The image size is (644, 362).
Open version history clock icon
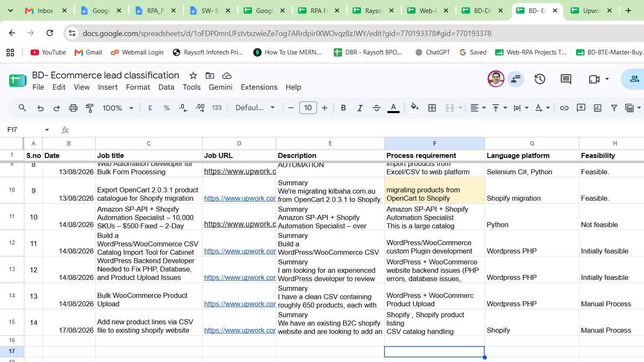click(540, 79)
